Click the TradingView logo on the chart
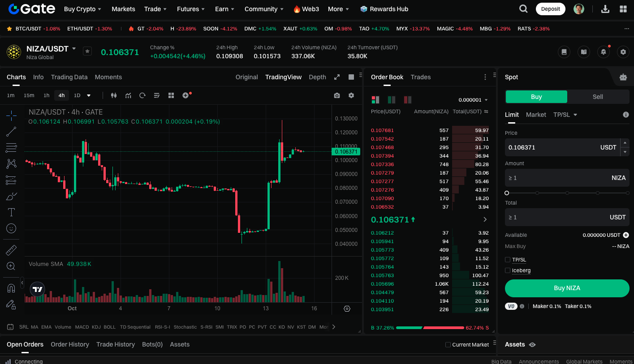This screenshot has height=364, width=634. pos(38,290)
